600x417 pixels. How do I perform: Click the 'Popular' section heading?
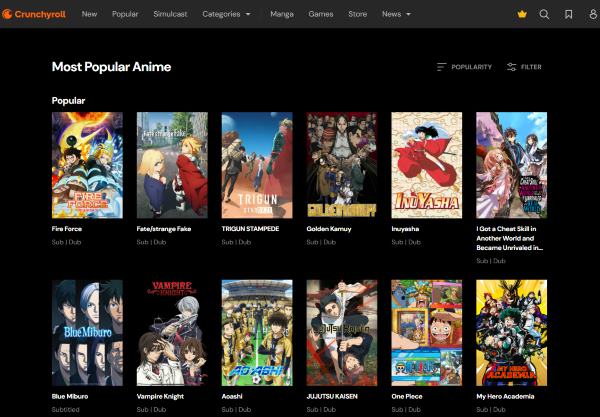68,101
